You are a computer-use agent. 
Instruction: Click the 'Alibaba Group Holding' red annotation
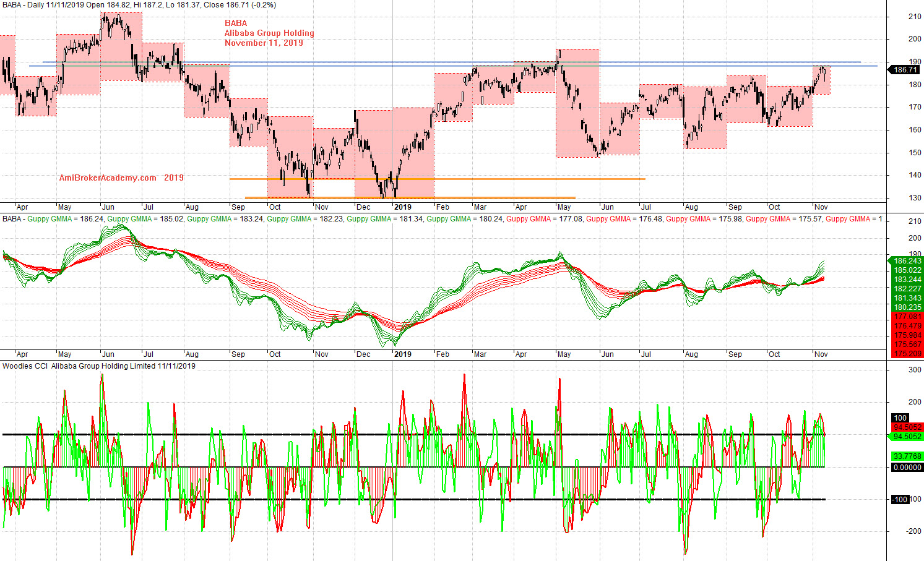pos(269,33)
